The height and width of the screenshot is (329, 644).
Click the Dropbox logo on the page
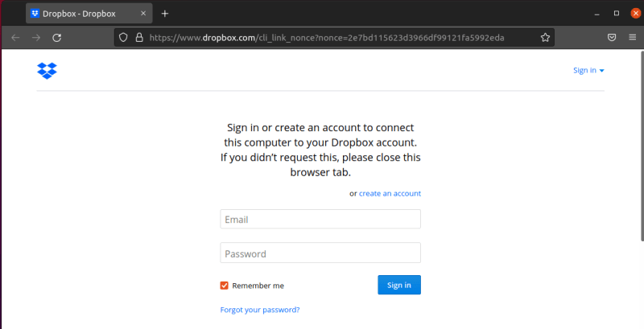tap(47, 71)
